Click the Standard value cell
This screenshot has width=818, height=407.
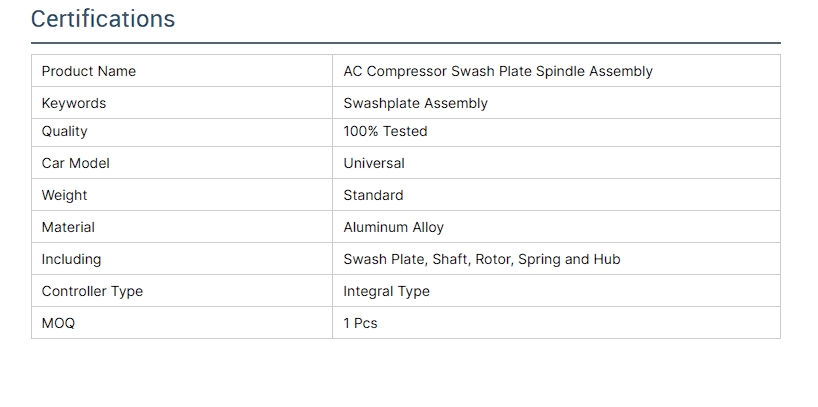(x=373, y=195)
